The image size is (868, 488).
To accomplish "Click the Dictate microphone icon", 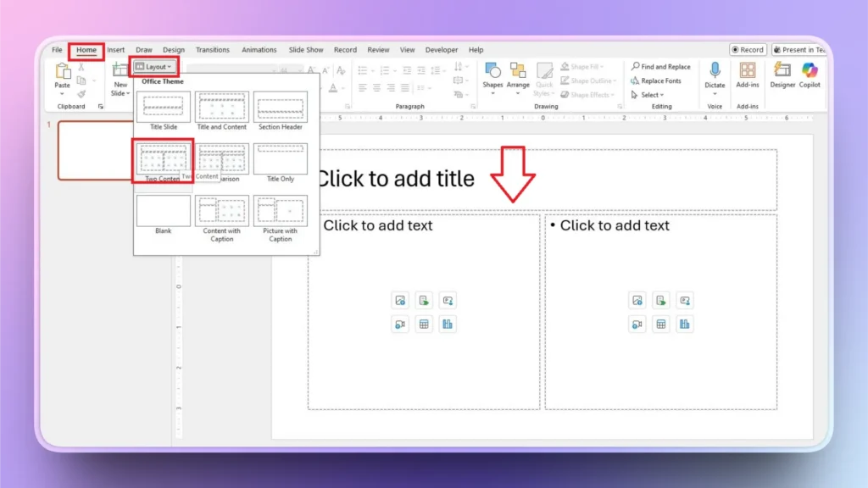I will [715, 71].
